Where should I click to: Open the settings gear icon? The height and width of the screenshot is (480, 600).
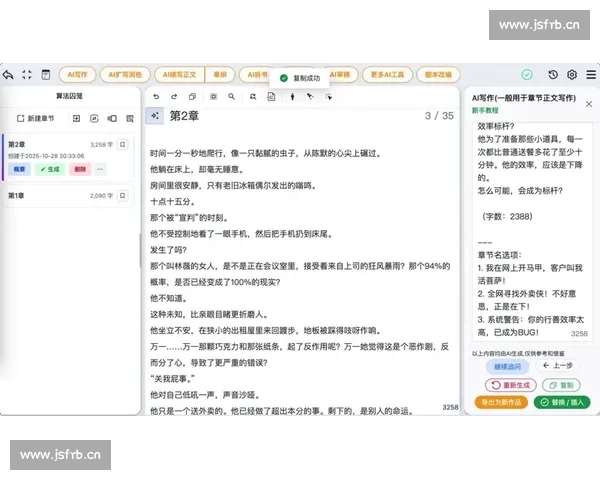click(x=572, y=74)
